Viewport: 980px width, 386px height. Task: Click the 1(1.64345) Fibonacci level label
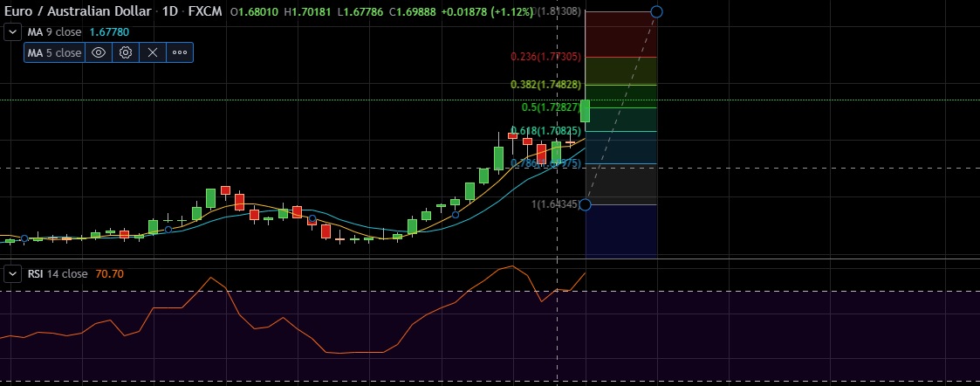pyautogui.click(x=556, y=204)
